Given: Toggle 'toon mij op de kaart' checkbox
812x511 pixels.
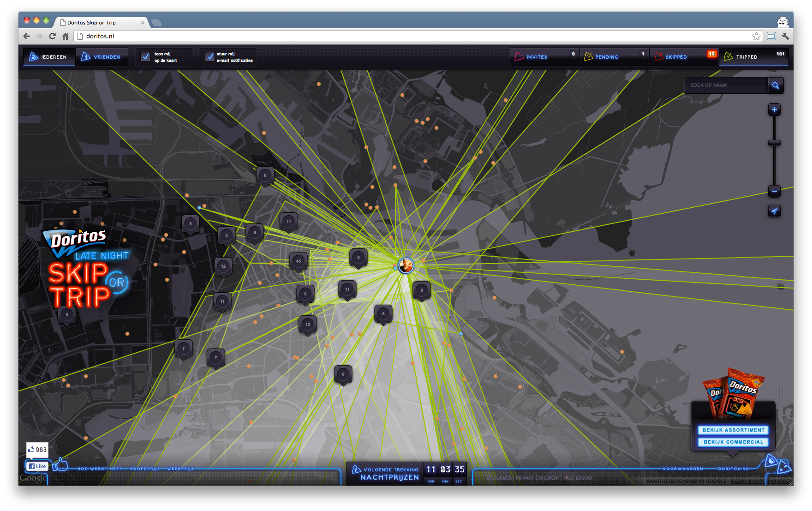Looking at the screenshot, I should point(145,57).
